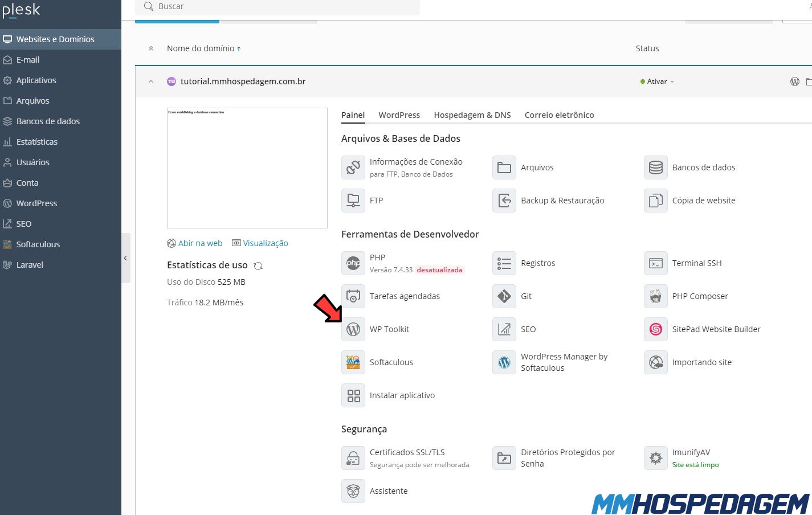Image resolution: width=812 pixels, height=515 pixels.
Task: Open the Hospedagem & DNS tab
Action: click(x=472, y=115)
